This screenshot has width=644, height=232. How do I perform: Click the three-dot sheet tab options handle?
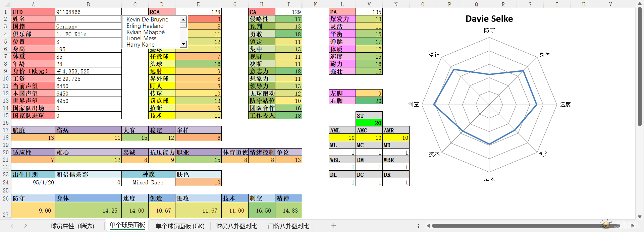pyautogui.click(x=418, y=226)
